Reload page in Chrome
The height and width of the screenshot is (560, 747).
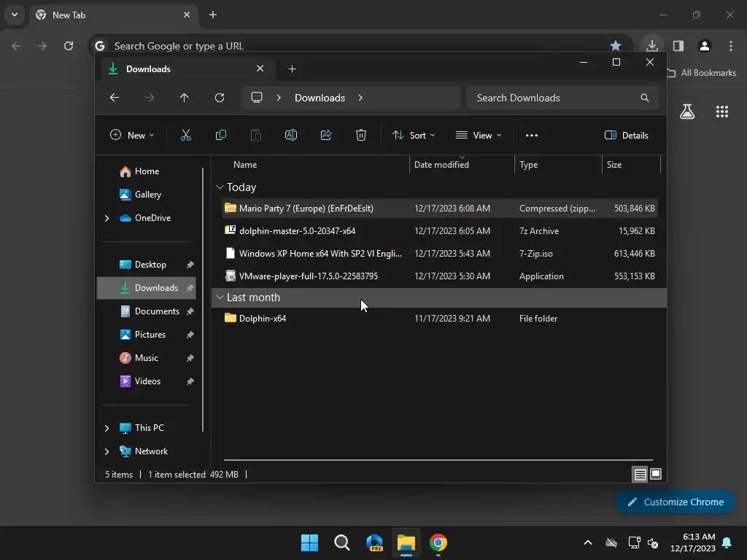(x=69, y=46)
